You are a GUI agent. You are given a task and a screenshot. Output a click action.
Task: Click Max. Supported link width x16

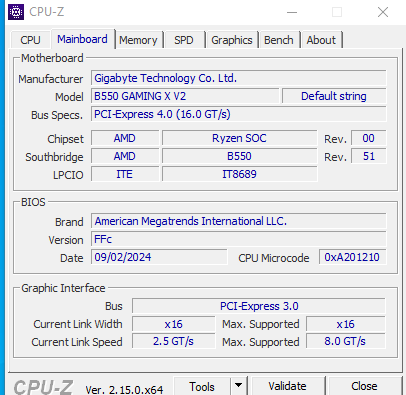click(346, 324)
